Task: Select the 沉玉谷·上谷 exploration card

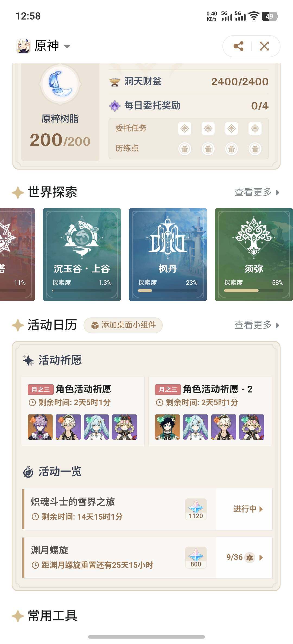Action: pyautogui.click(x=82, y=255)
